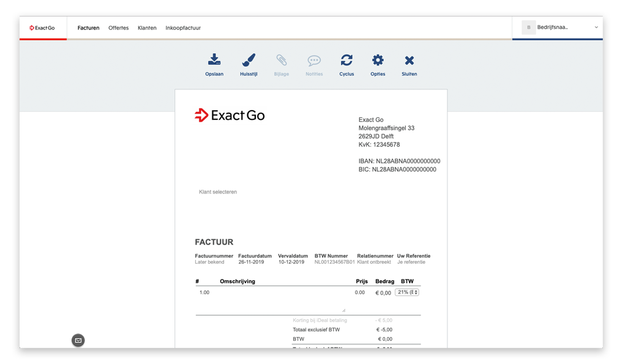Screen dimensions: 617x364
Task: Open the Klanten menu item
Action: click(x=147, y=28)
